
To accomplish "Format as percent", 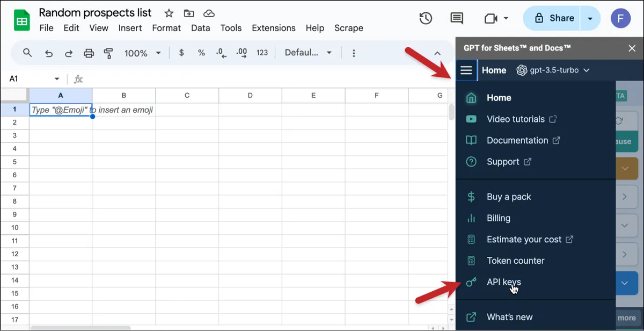I will [x=201, y=53].
